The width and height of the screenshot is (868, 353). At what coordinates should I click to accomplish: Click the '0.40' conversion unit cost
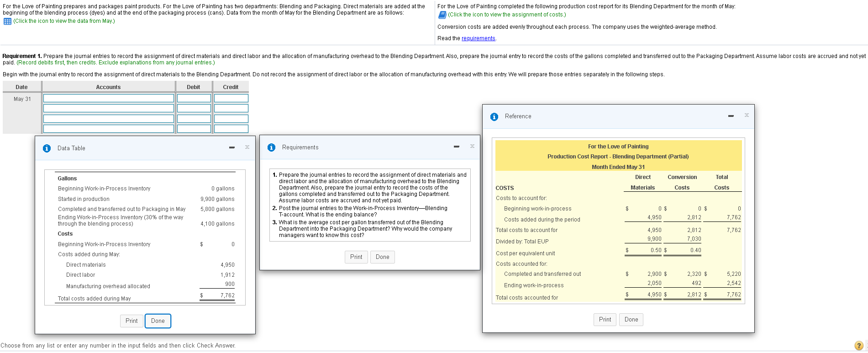pos(696,250)
